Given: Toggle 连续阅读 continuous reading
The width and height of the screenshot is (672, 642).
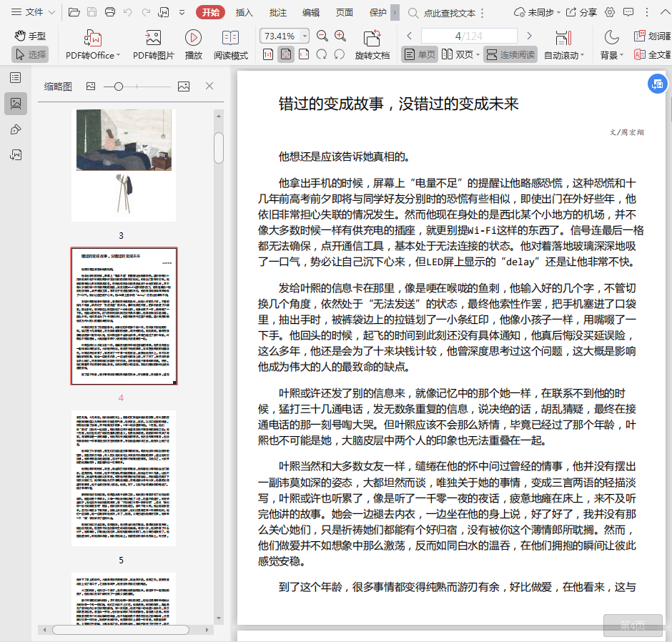Looking at the screenshot, I should pyautogui.click(x=511, y=54).
